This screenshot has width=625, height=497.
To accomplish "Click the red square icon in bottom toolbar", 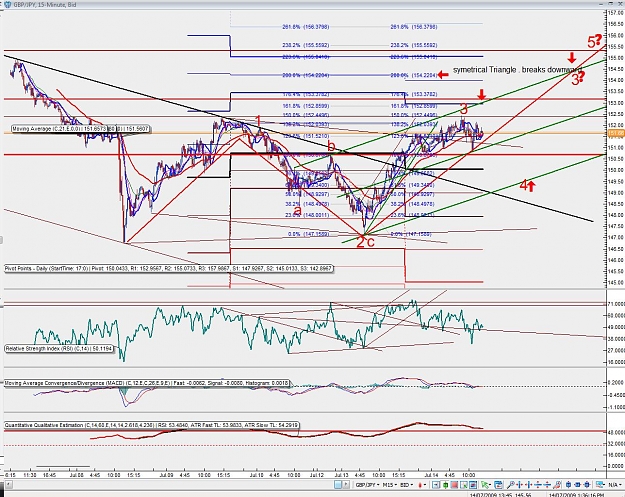I will point(454,485).
